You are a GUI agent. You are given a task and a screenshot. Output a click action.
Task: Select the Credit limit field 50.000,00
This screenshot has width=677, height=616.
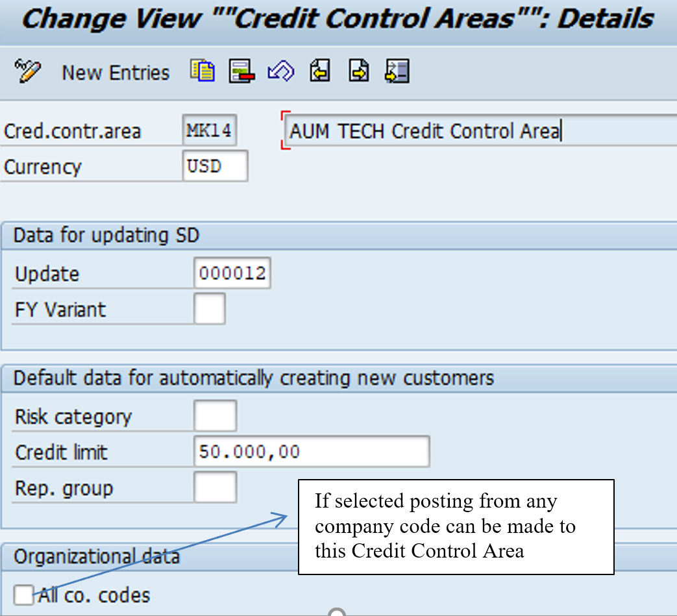[311, 452]
